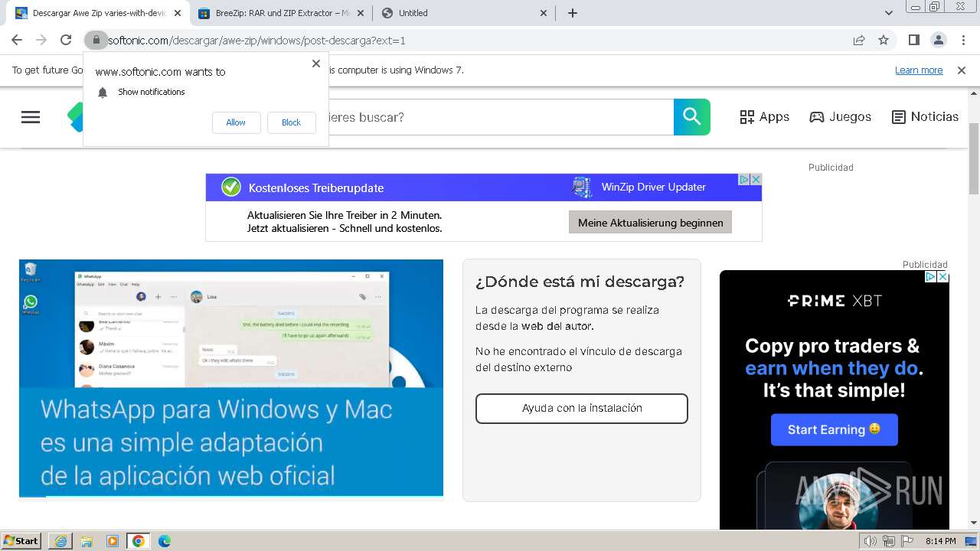Click the Kostenloses Treiberupdate ad headline
Screen dimensions: 980x551
tap(316, 187)
